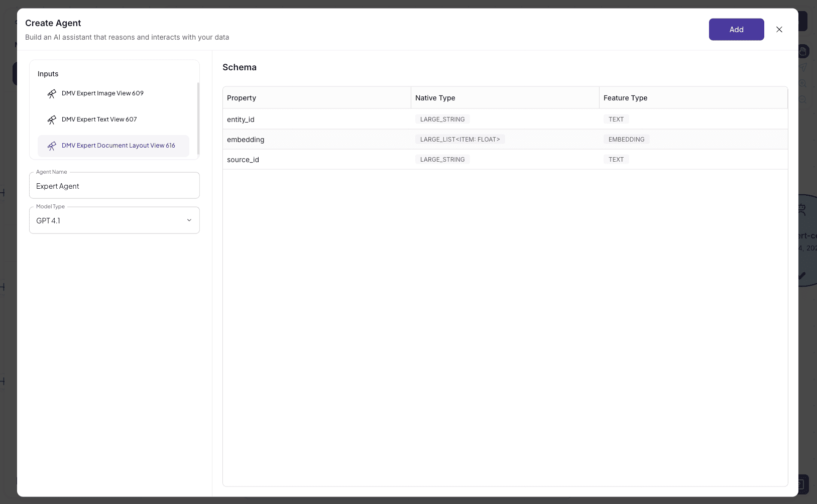Image resolution: width=817 pixels, height=504 pixels.
Task: Select DMV Expert Text View 607 input
Action: tap(113, 119)
